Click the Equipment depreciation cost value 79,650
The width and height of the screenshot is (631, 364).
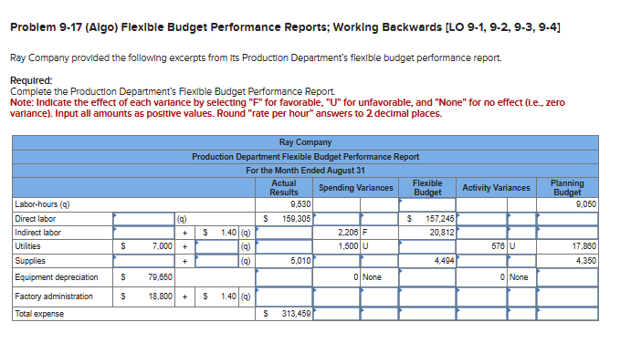[x=160, y=277]
